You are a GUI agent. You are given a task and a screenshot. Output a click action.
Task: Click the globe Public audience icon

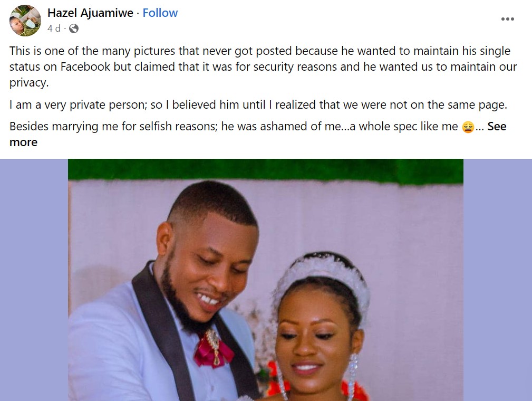click(74, 28)
